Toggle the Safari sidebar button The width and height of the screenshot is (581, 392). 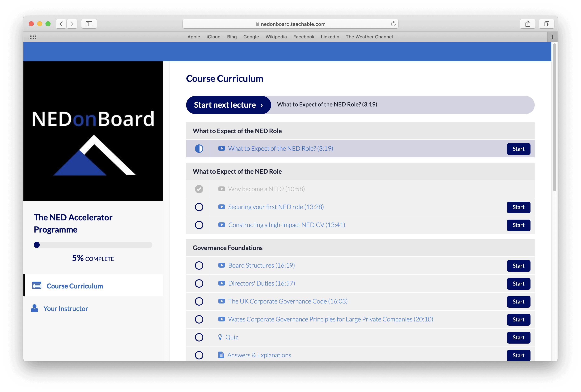89,24
